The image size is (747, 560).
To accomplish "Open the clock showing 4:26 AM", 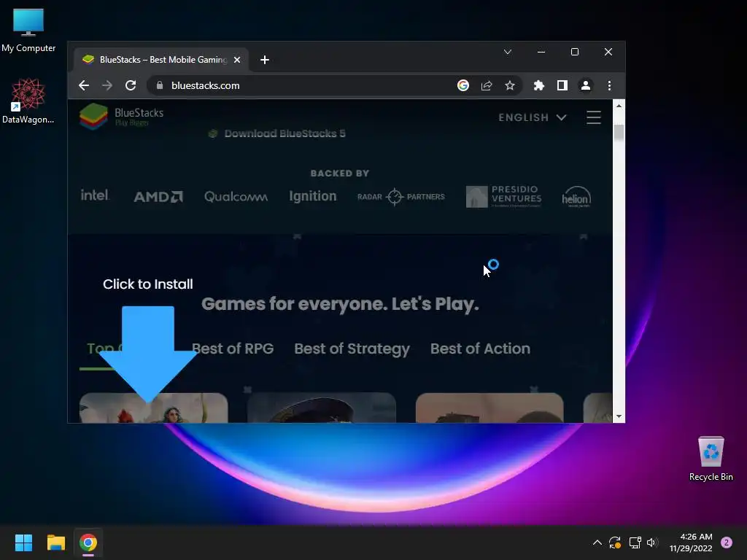I will 691,542.
